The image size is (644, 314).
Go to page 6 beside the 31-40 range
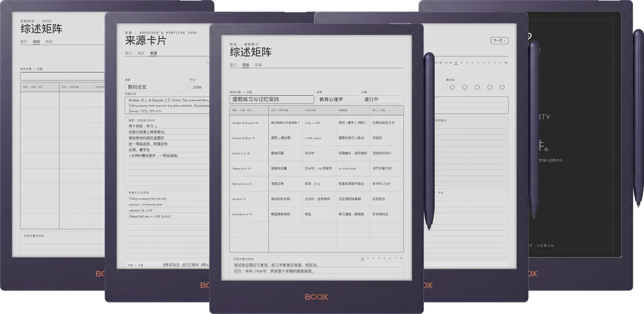tap(483, 63)
